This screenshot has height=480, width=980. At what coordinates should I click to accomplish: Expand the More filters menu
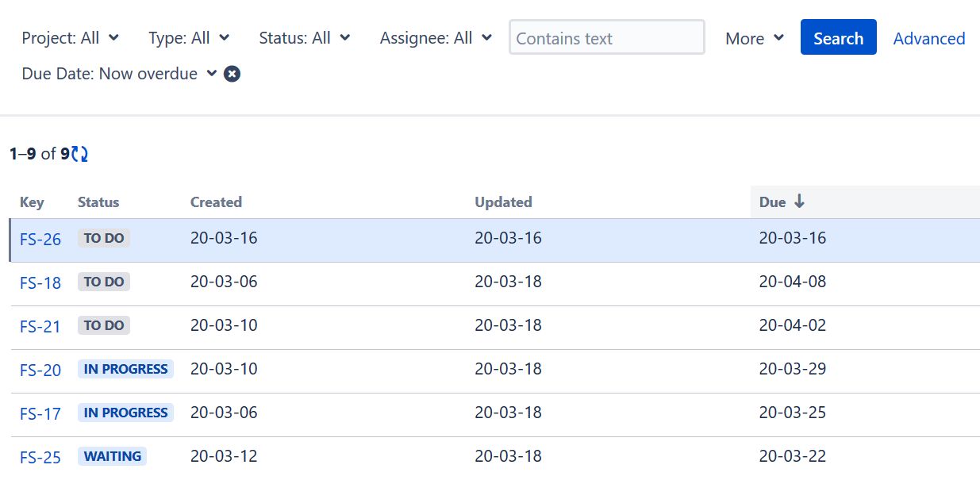tap(752, 37)
